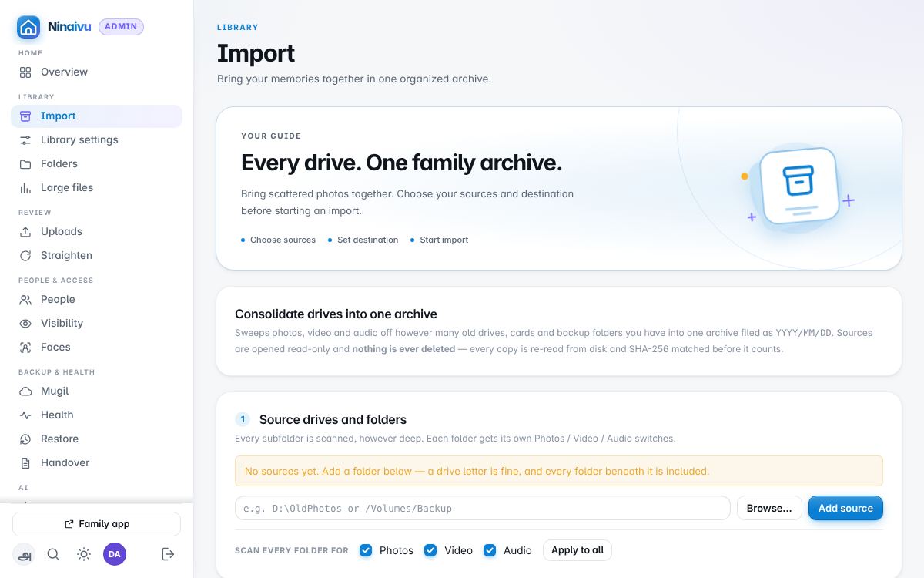Viewport: 924px width, 578px height.
Task: Click the Faces scan icon
Action: click(25, 347)
